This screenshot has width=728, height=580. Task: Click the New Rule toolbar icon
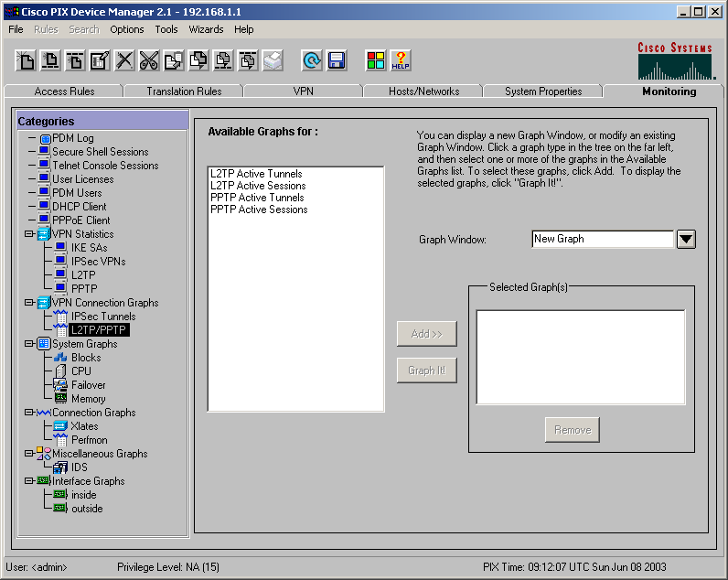25,60
